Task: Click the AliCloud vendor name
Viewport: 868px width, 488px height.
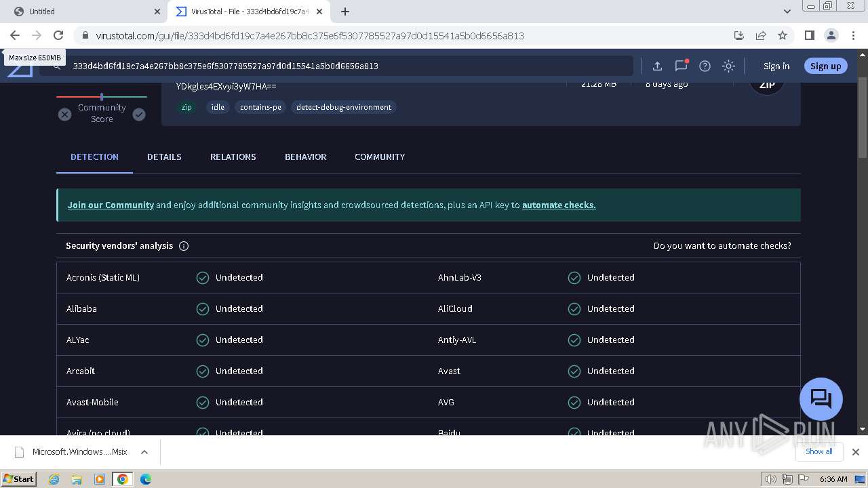Action: click(455, 308)
